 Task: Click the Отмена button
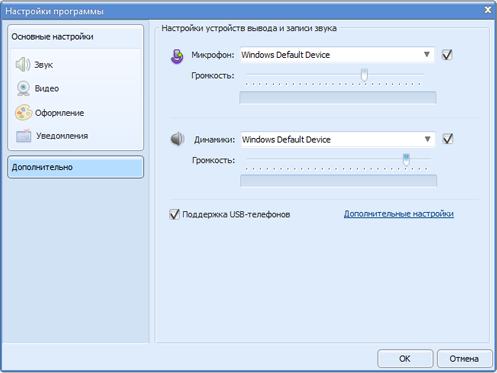click(x=464, y=359)
